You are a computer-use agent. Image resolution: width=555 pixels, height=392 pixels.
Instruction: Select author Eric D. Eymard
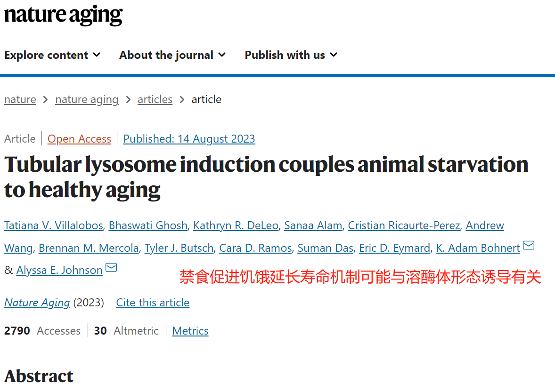[x=395, y=248]
